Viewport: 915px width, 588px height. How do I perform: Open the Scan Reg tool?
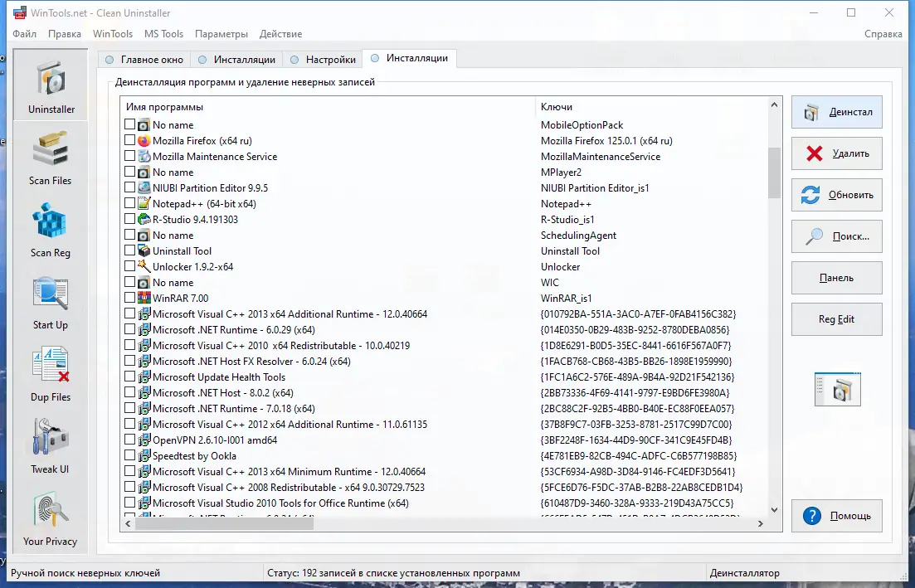coord(50,230)
